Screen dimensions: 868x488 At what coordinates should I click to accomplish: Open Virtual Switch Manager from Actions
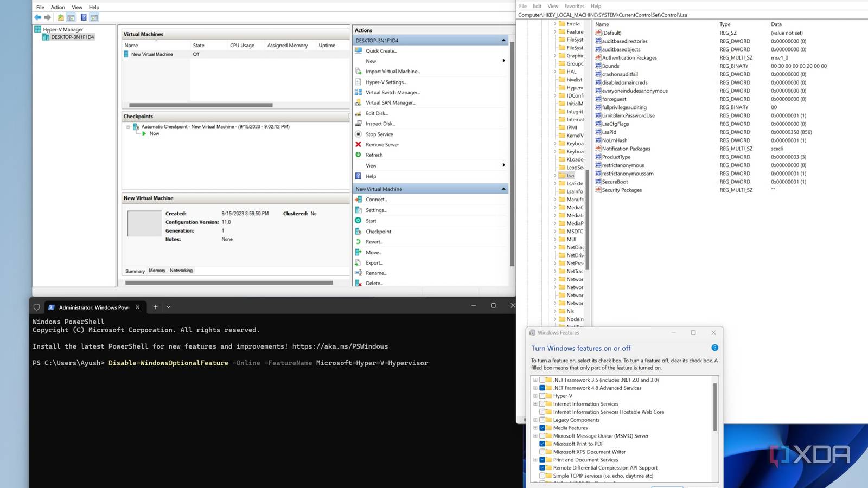coord(392,93)
